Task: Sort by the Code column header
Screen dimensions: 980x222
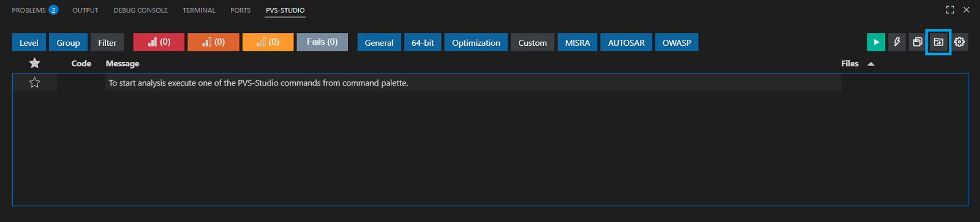Action: [81, 64]
